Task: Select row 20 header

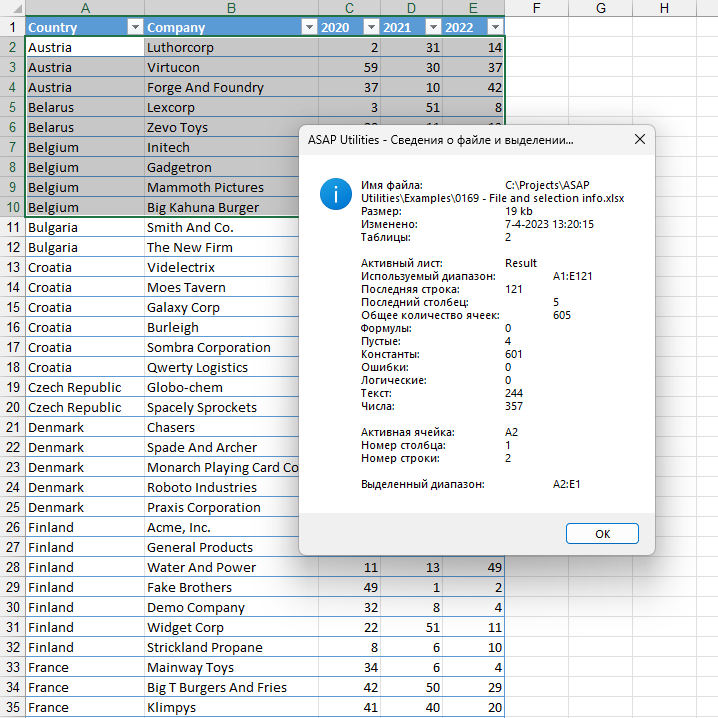Action: pyautogui.click(x=12, y=408)
